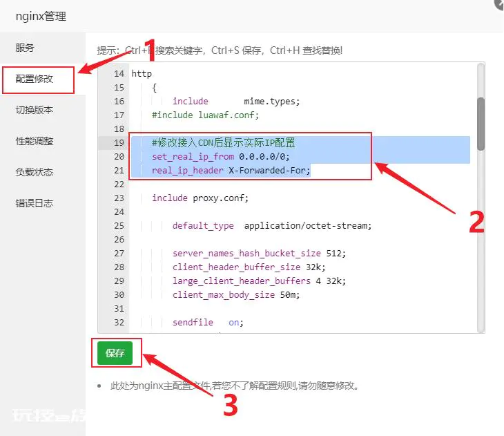Screen dimensions: 504x436
Task: Click the '#修改接入CDN后显示实际IP配置' comment
Action: point(224,142)
